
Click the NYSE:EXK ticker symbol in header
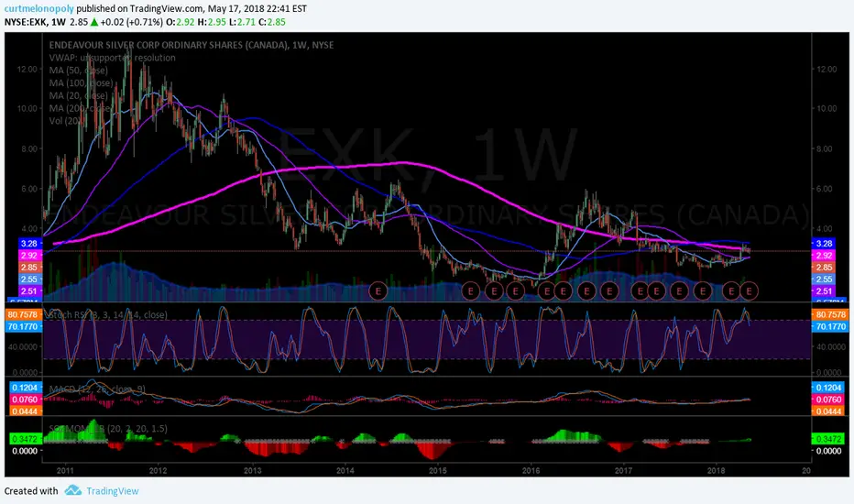click(25, 22)
